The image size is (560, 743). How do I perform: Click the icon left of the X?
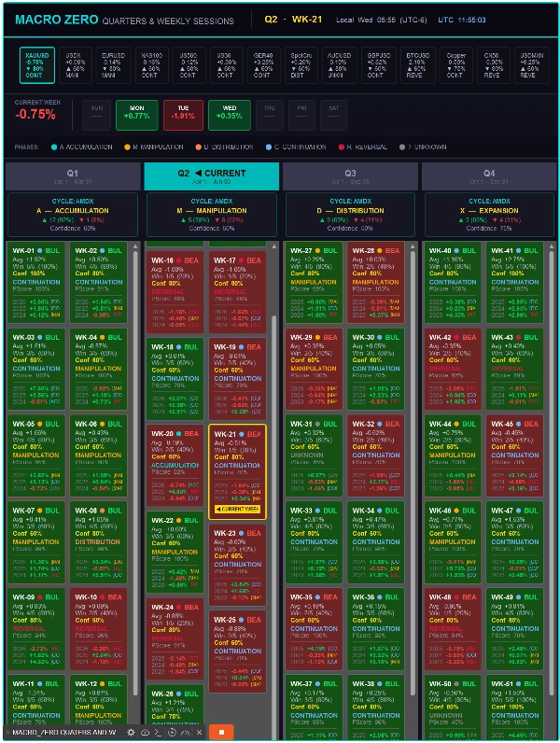pyautogui.click(x=185, y=732)
